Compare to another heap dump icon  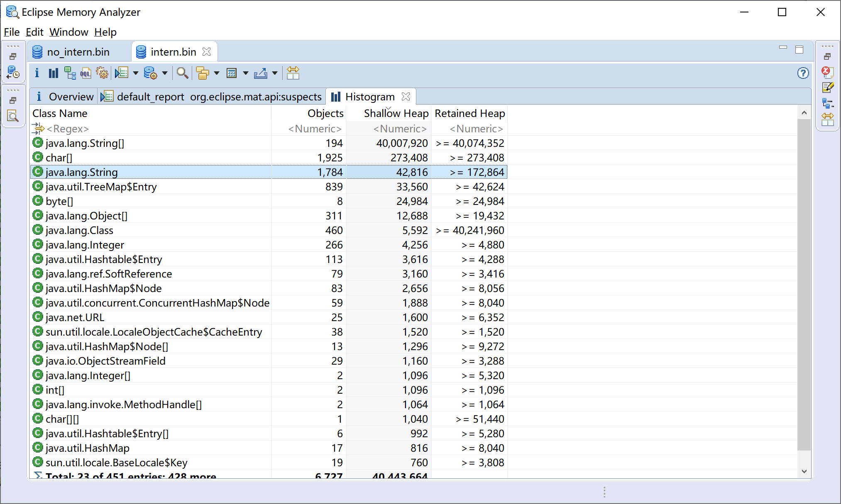point(293,73)
